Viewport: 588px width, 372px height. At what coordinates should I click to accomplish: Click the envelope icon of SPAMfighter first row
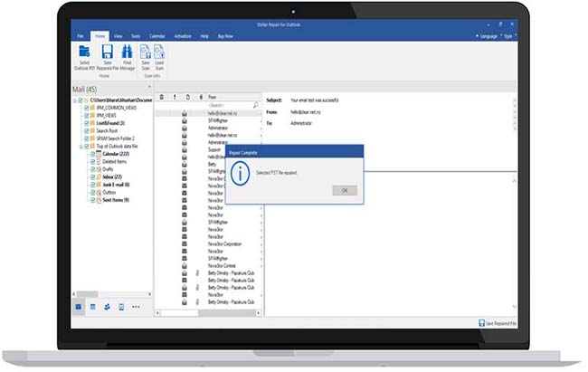point(185,120)
